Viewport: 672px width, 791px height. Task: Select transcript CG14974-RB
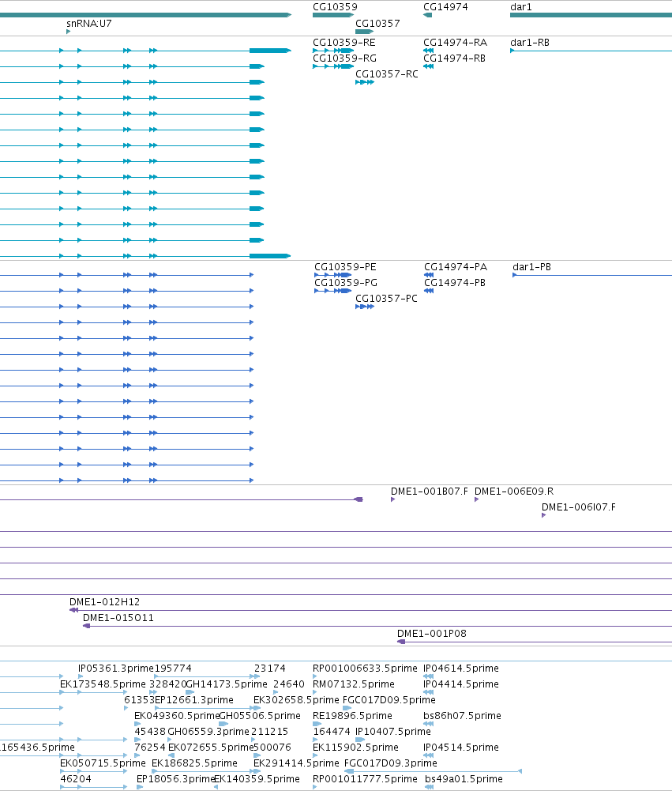[x=454, y=58]
